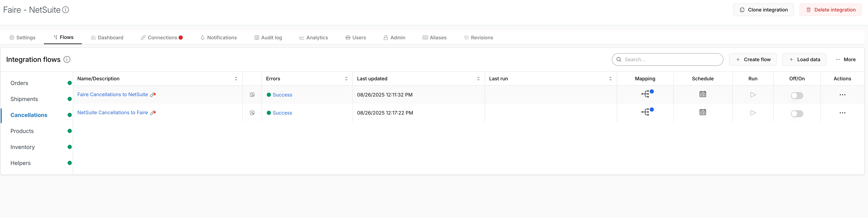The height and width of the screenshot is (218, 868).
Task: Open the Analytics tab
Action: tap(313, 38)
